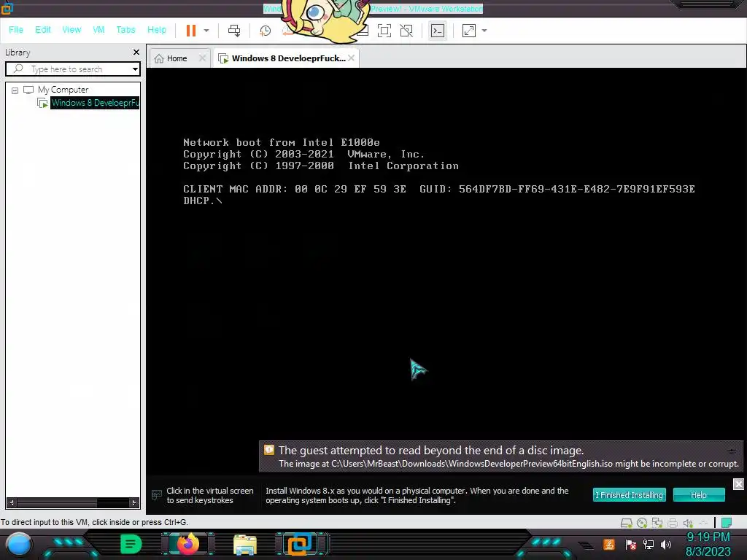This screenshot has width=747, height=560.
Task: Select Windows 8 VM in library tree
Action: pyautogui.click(x=95, y=103)
